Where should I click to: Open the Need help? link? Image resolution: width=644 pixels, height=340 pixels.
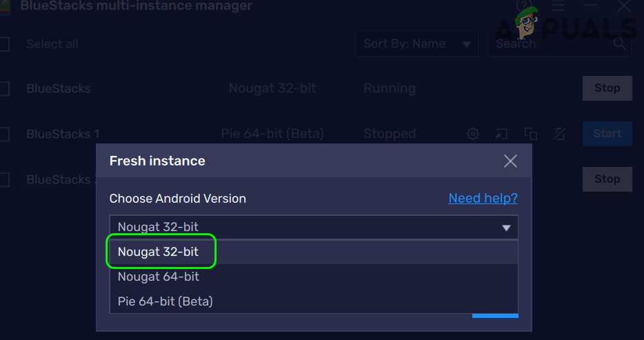pos(483,199)
